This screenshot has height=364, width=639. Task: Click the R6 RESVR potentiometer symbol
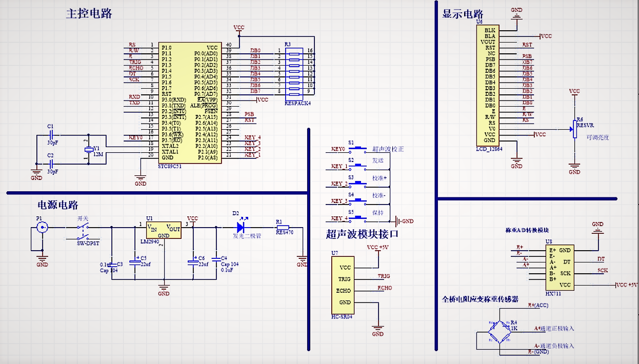[x=574, y=129]
